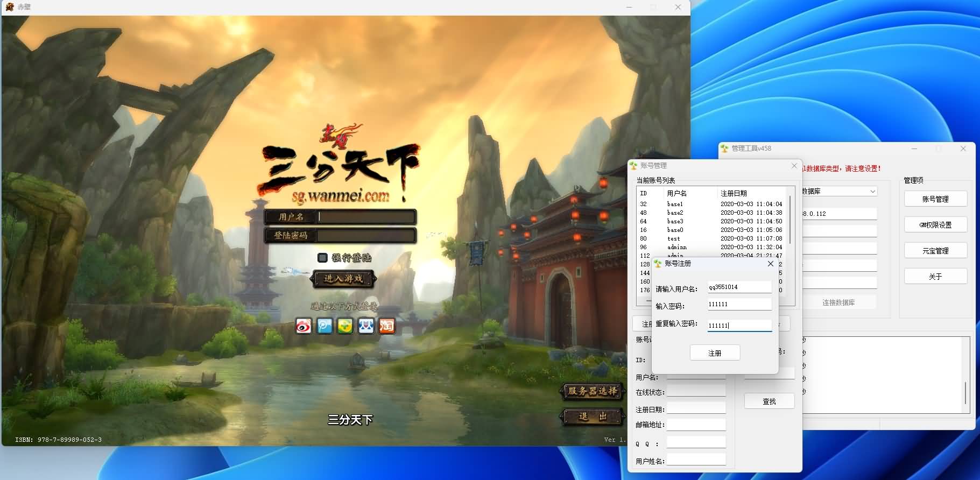980x480 pixels.
Task: Select the base2 account row
Action: pos(711,213)
